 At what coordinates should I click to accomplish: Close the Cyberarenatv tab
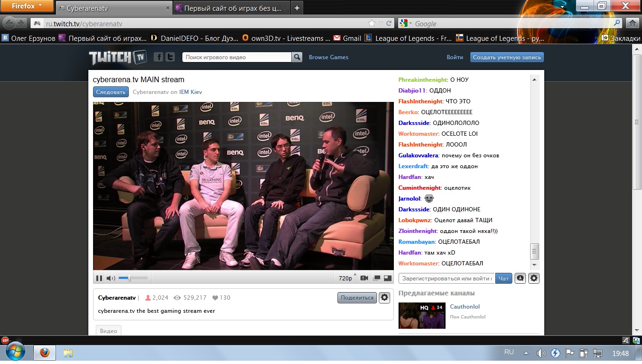click(x=168, y=8)
